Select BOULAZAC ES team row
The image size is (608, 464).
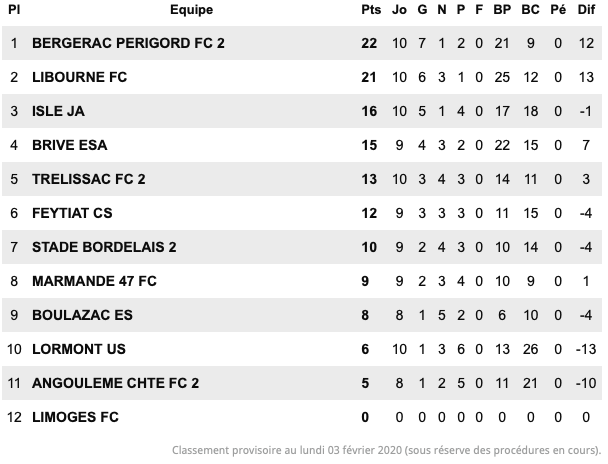point(302,315)
